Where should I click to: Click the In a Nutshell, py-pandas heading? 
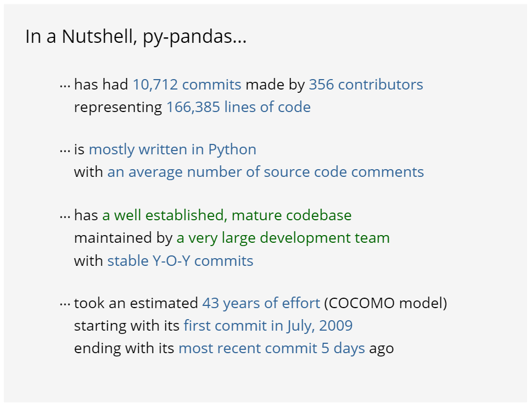point(136,37)
